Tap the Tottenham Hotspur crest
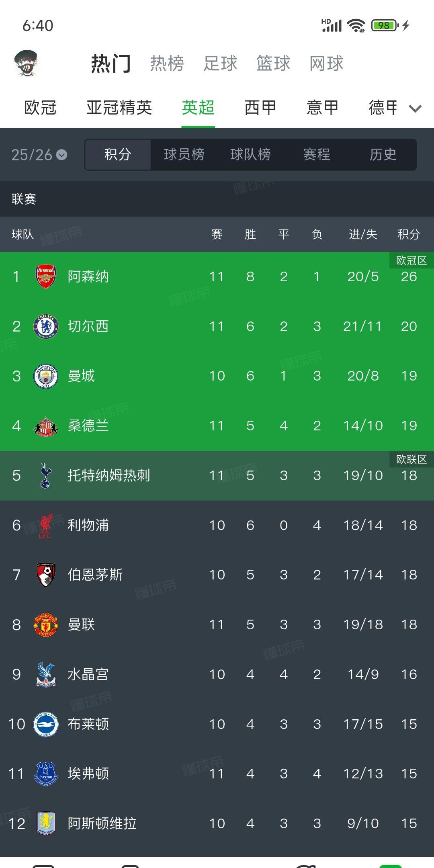 (x=46, y=475)
